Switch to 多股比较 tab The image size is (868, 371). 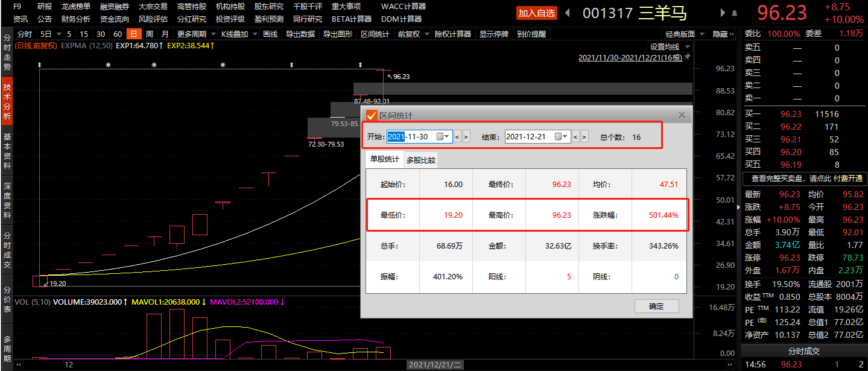[x=421, y=160]
